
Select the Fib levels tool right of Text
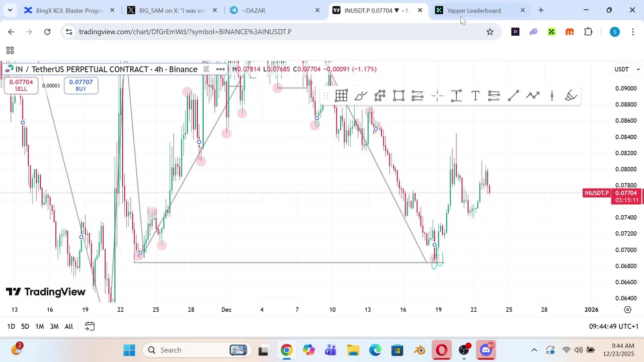tap(494, 96)
